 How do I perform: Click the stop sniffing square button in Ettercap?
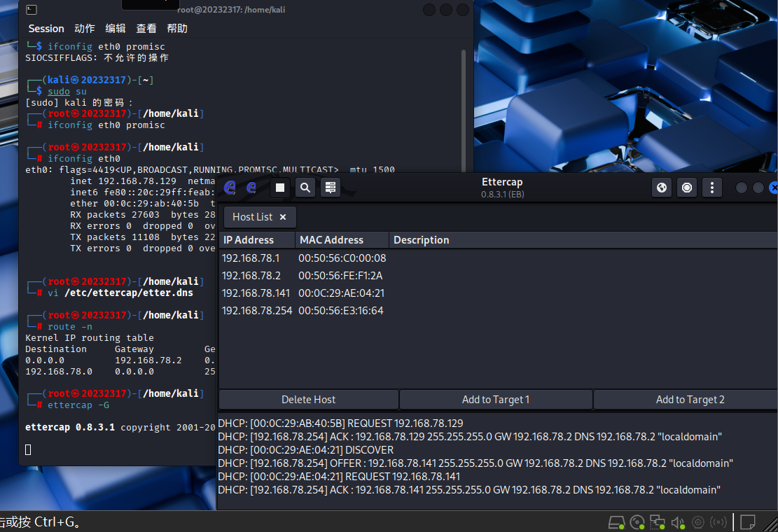click(280, 188)
